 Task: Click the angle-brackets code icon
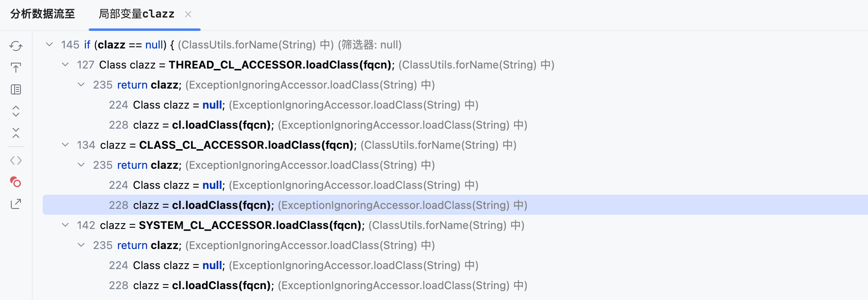coord(16,160)
